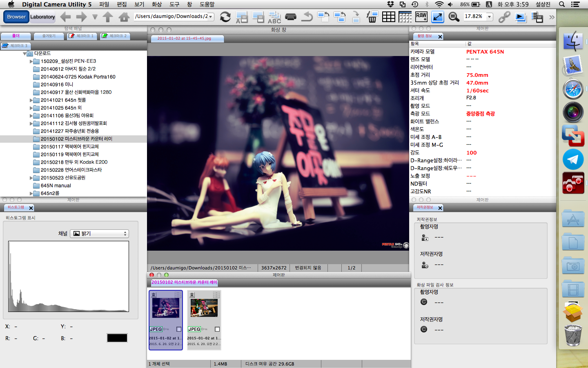Image resolution: width=588 pixels, height=368 pixels.
Task: Go back with the left arrow toolbar icon
Action: 65,17
